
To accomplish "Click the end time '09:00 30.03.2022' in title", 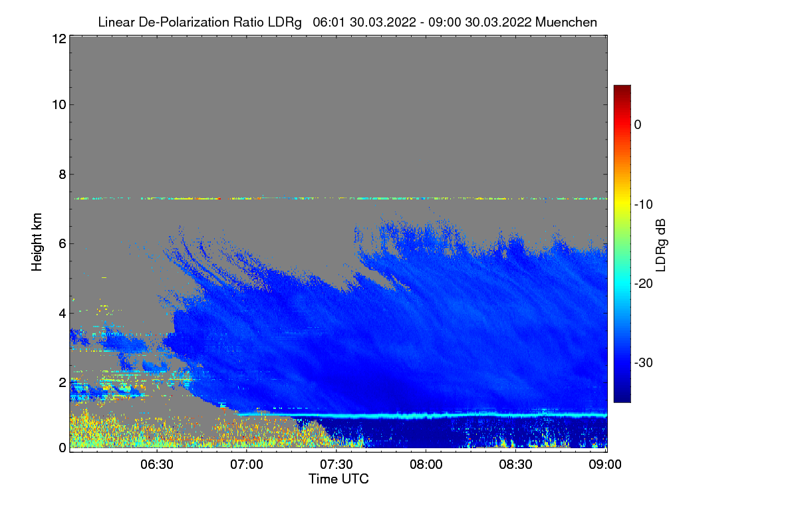I will (x=480, y=22).
